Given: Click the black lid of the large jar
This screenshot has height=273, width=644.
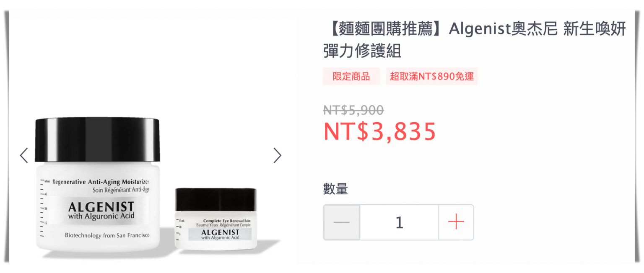Looking at the screenshot, I should click(98, 140).
